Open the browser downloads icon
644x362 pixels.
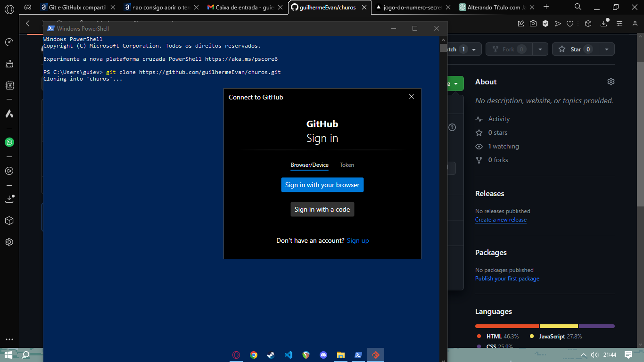click(604, 23)
